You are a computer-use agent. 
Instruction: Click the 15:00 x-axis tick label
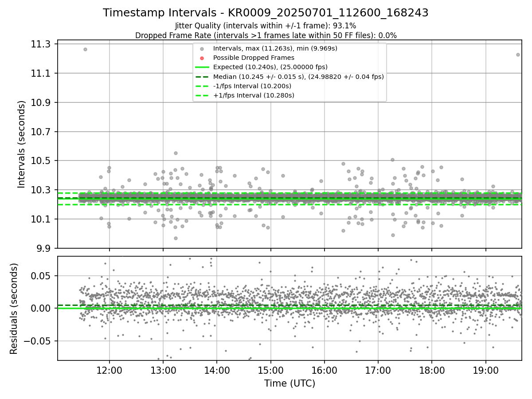(x=270, y=371)
